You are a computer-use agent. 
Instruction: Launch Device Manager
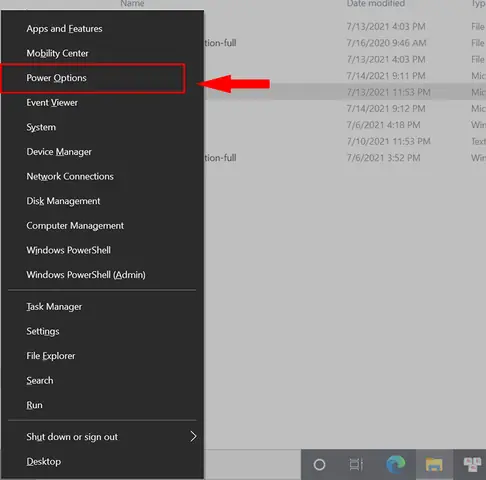[59, 152]
